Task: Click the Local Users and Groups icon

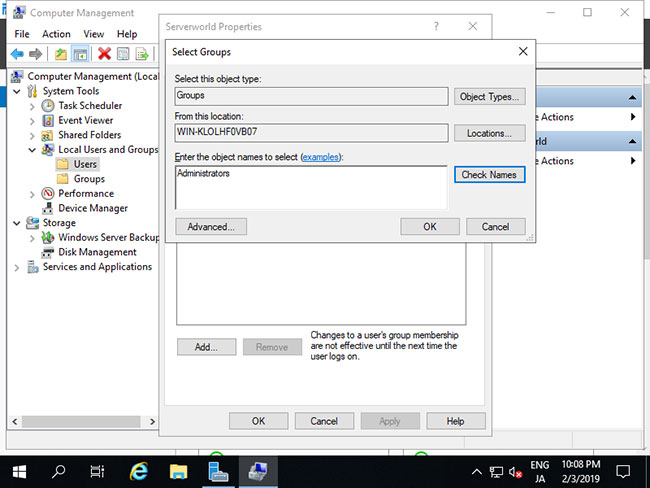Action: (48, 150)
